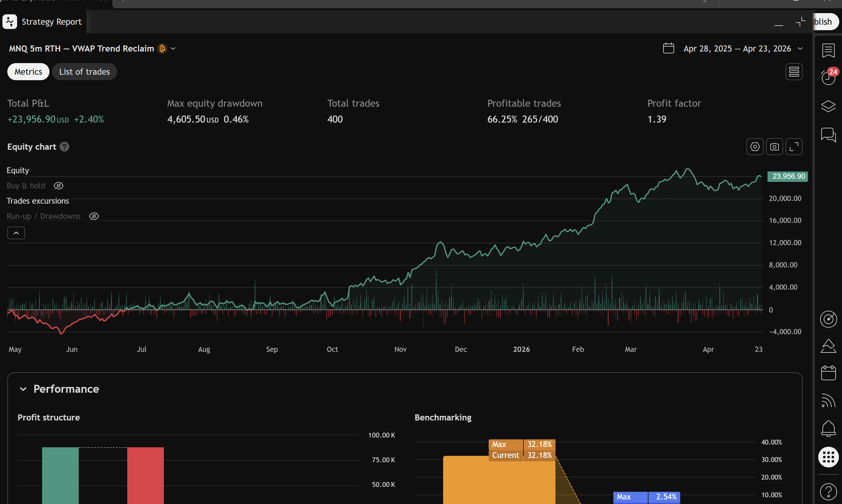Open the watchlist bookmark icon in sidebar

tap(828, 50)
